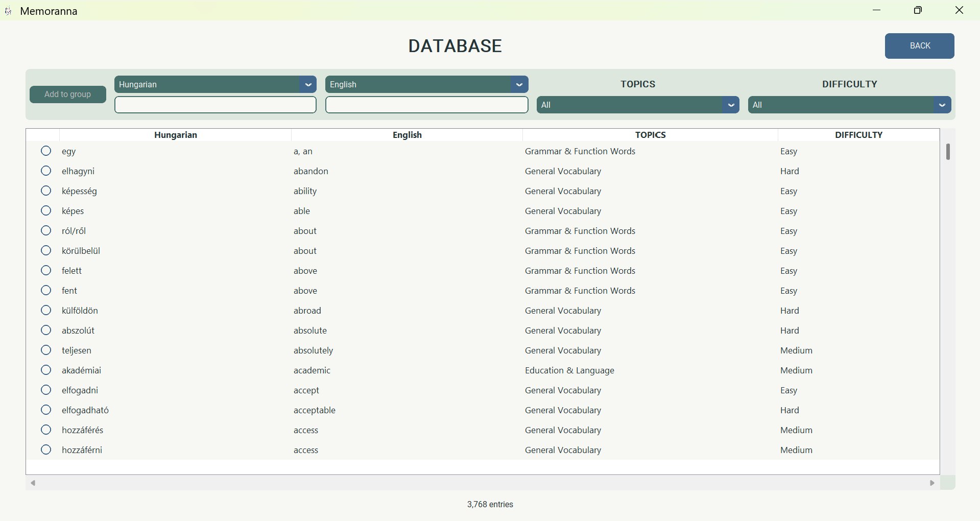Select the radio button for 'körülbelül'
The width and height of the screenshot is (980, 521).
click(x=46, y=251)
